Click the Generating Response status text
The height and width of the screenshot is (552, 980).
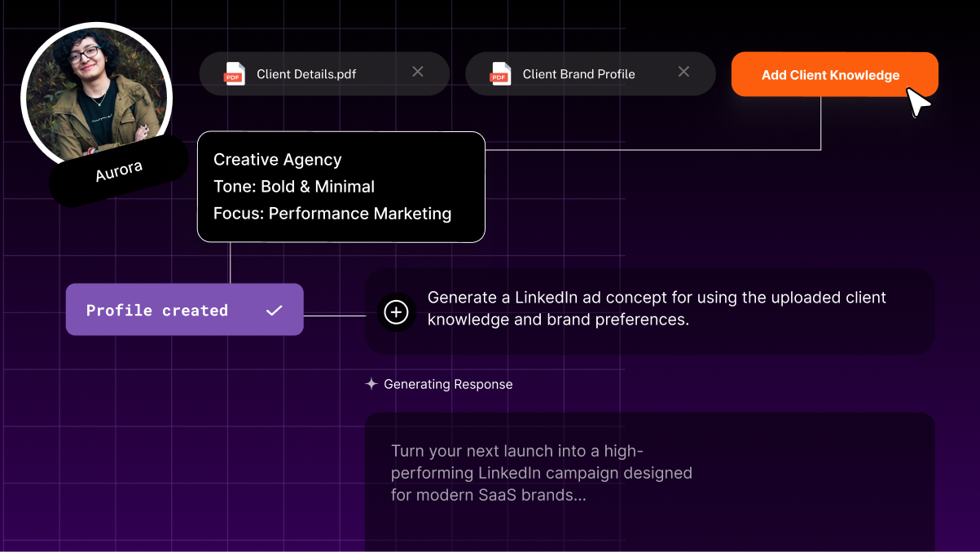click(x=448, y=384)
